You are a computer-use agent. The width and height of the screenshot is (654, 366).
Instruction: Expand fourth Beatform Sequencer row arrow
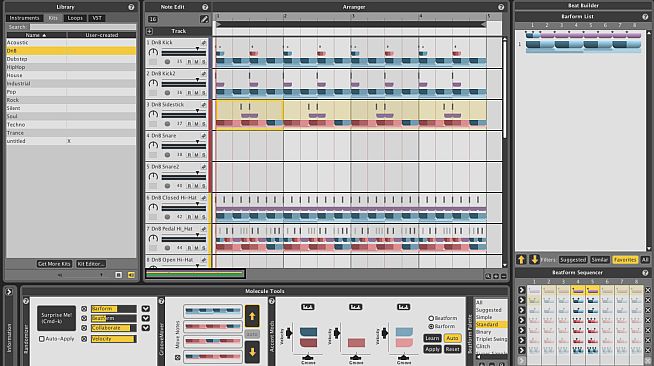coord(521,320)
